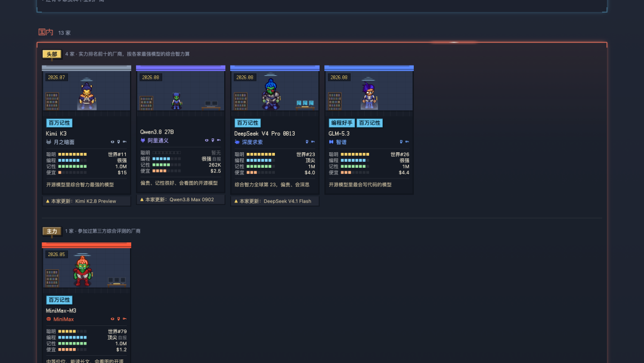This screenshot has width=644, height=363.
Task: Open the Kimi K2.8 Preview update notice
Action: tap(86, 201)
